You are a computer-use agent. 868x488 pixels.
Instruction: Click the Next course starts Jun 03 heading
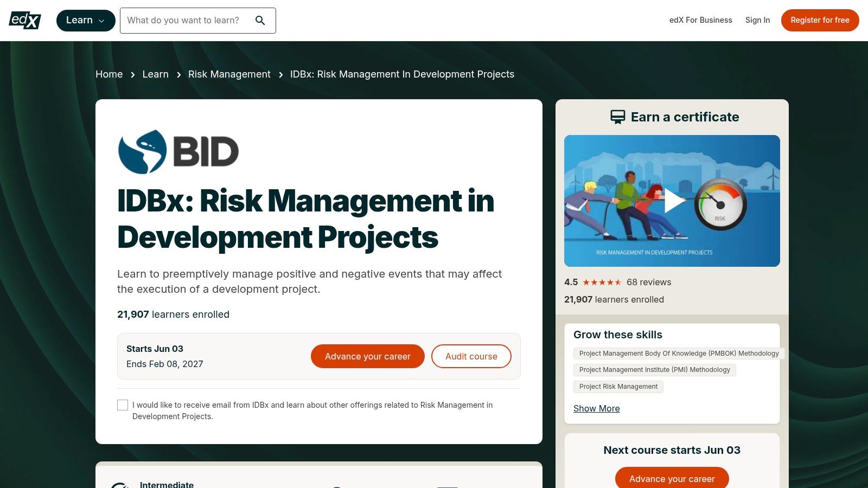(672, 450)
